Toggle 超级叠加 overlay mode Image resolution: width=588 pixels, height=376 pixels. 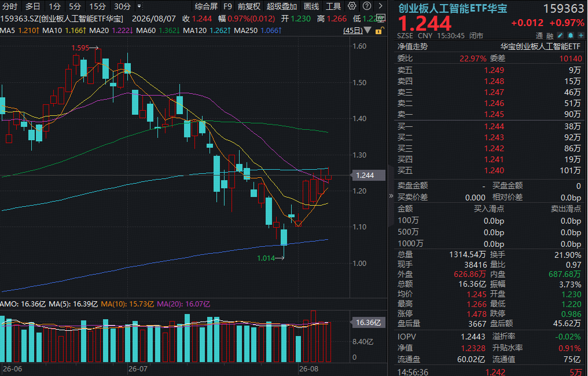(282, 6)
